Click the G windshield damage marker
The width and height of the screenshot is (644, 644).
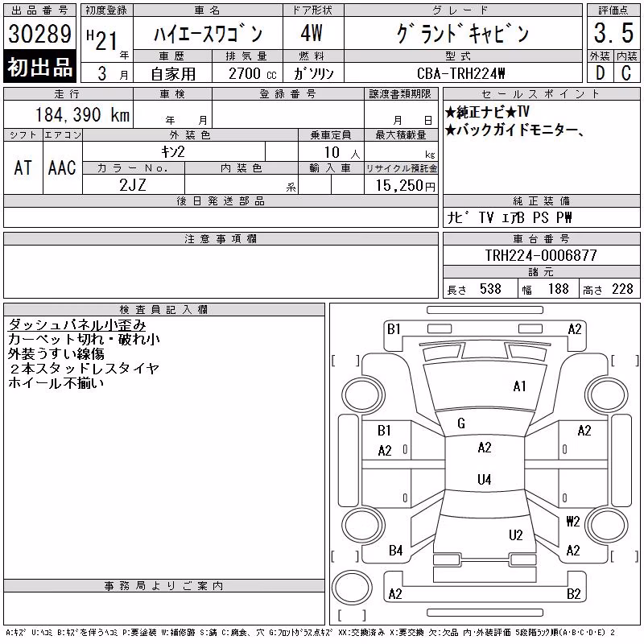pyautogui.click(x=461, y=423)
